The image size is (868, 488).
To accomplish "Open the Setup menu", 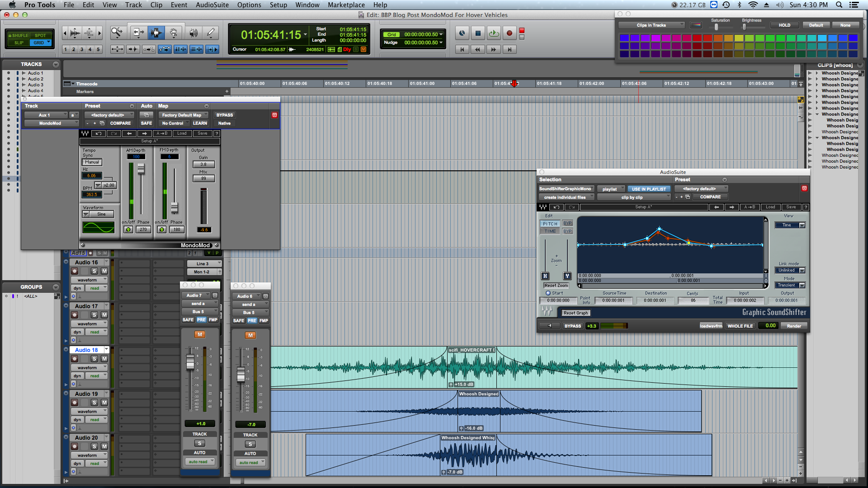I will click(x=278, y=5).
